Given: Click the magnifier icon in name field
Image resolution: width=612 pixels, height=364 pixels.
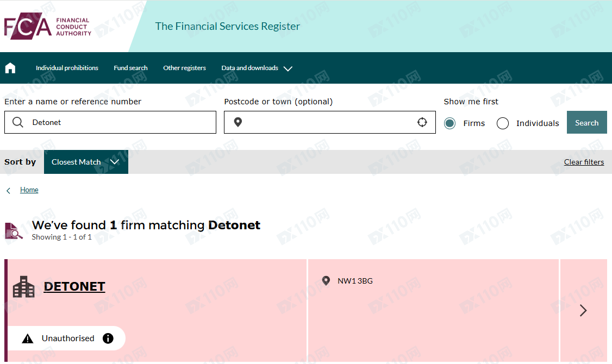Looking at the screenshot, I should click(17, 122).
